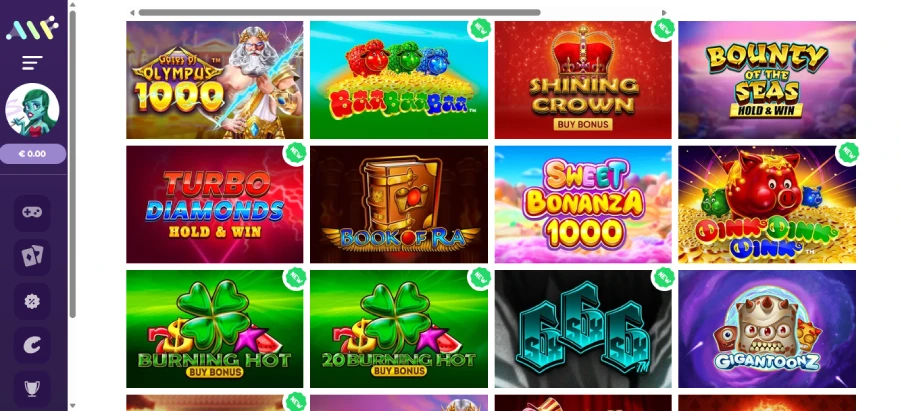Open the gamepad games icon in sidebar
This screenshot has height=411, width=900.
pos(32,213)
